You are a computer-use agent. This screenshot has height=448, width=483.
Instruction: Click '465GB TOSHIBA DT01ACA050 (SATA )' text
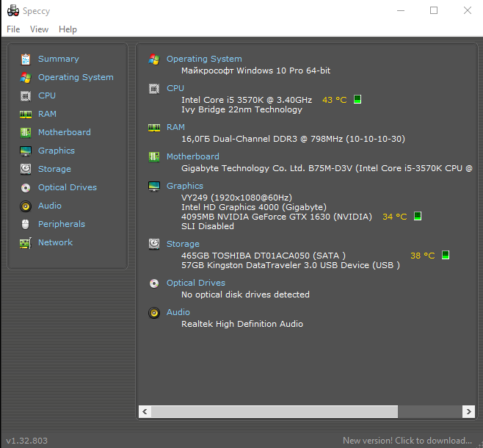264,256
